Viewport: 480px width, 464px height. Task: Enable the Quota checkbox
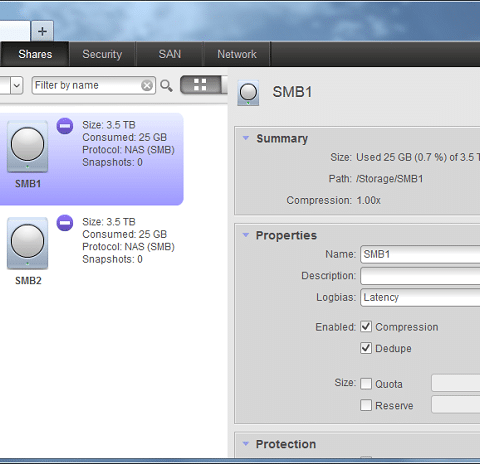point(366,384)
